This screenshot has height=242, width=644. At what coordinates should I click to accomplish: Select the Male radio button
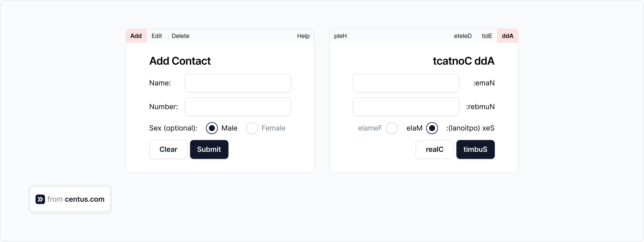pos(212,128)
